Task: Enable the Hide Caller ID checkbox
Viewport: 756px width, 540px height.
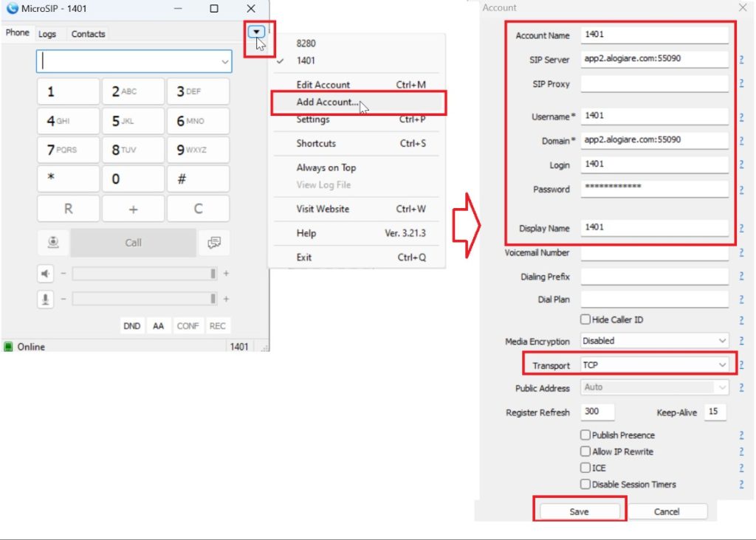Action: point(585,319)
